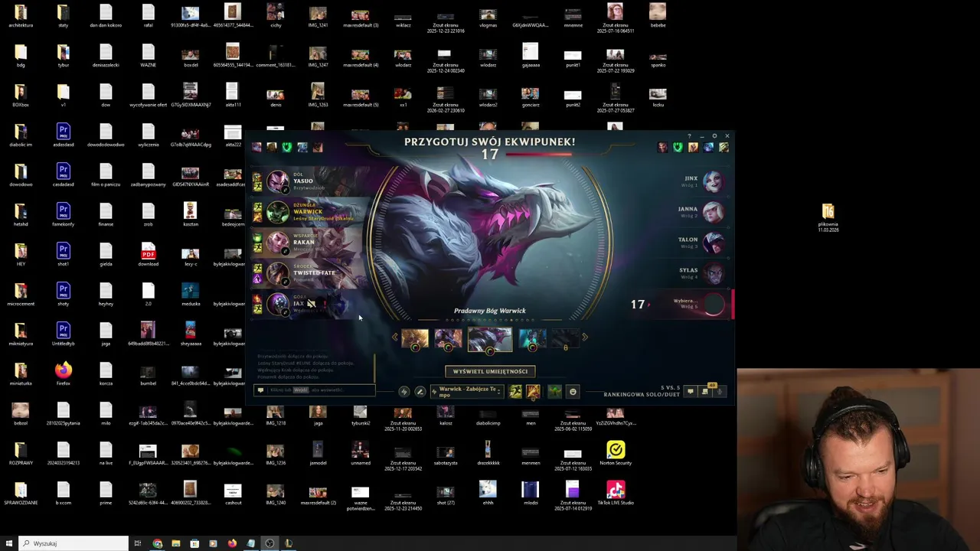Select SPRAWOZDANIE folder on desktop
This screenshot has width=980, height=551.
21,494
